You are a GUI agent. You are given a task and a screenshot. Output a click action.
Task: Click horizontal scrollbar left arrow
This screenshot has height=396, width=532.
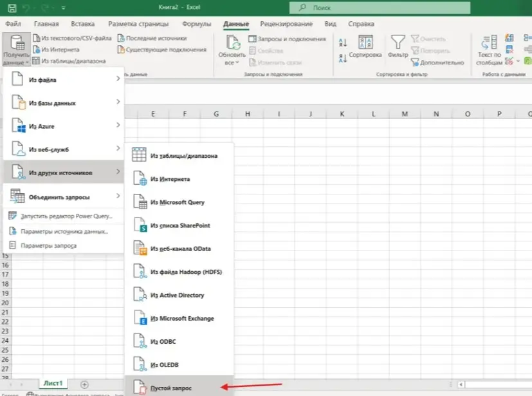(x=461, y=384)
